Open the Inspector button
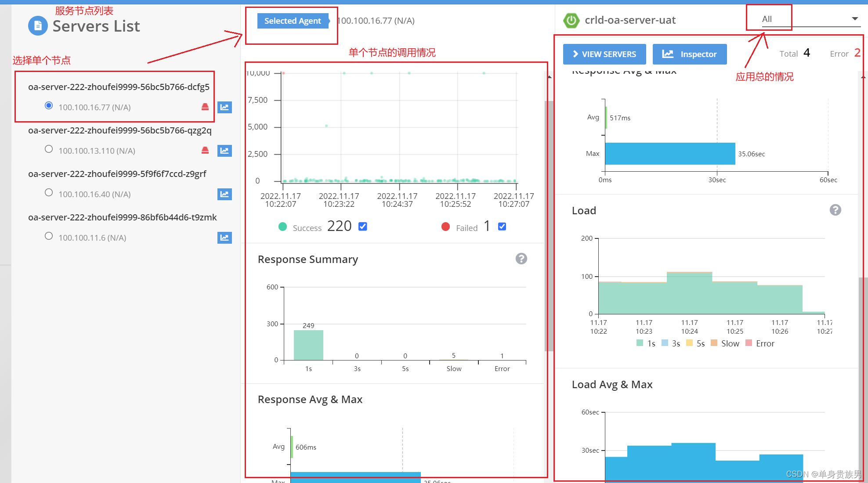Viewport: 868px width, 483px height. pos(689,54)
